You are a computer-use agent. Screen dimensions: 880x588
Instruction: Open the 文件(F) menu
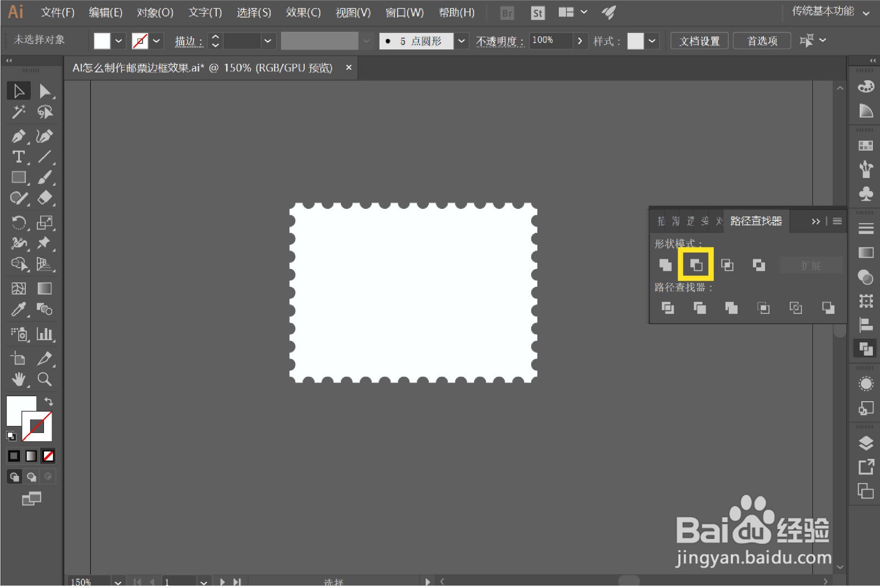click(x=58, y=12)
